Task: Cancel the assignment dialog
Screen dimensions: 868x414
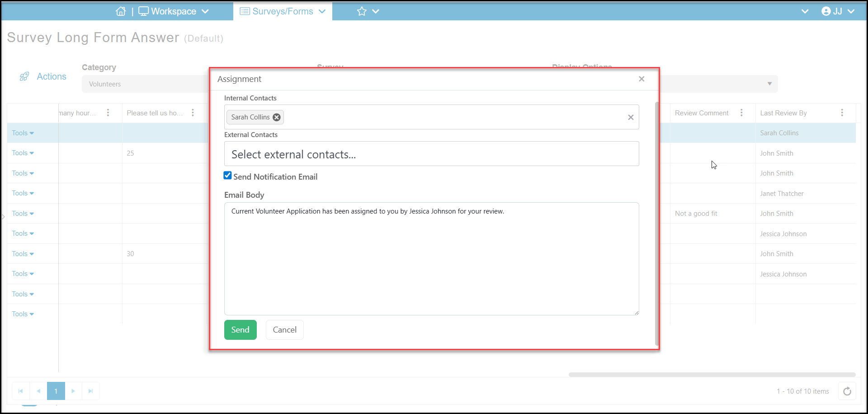Action: coord(285,330)
